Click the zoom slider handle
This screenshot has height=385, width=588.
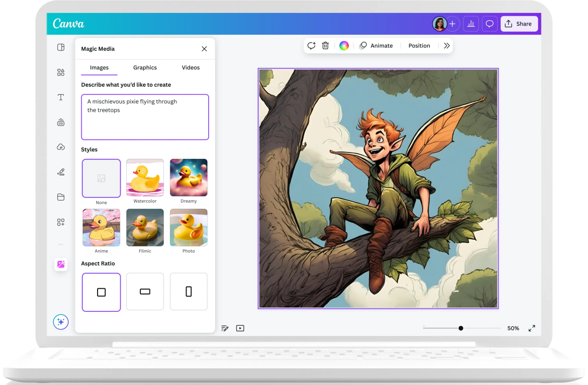(461, 328)
